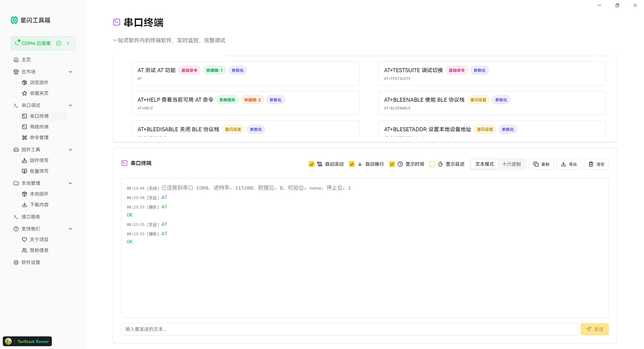Viewport: 644px width, 349px height.
Task: Toggle the 自动换行 checkbox
Action: coord(352,164)
